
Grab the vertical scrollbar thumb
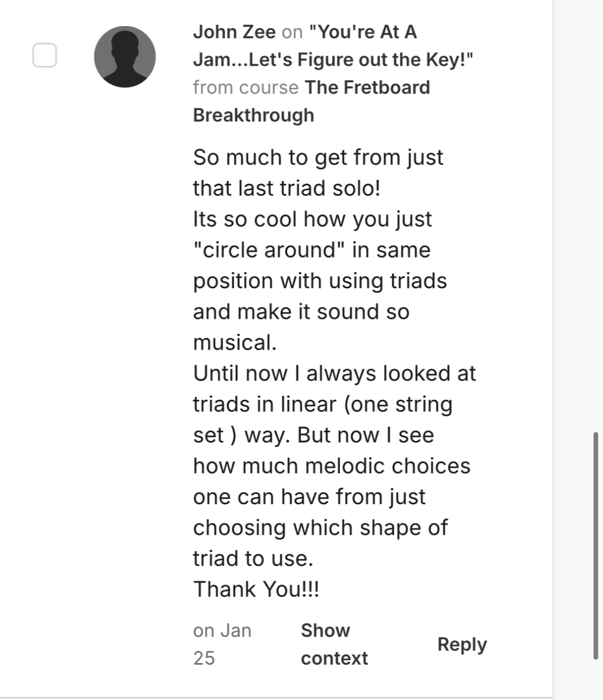(x=595, y=546)
